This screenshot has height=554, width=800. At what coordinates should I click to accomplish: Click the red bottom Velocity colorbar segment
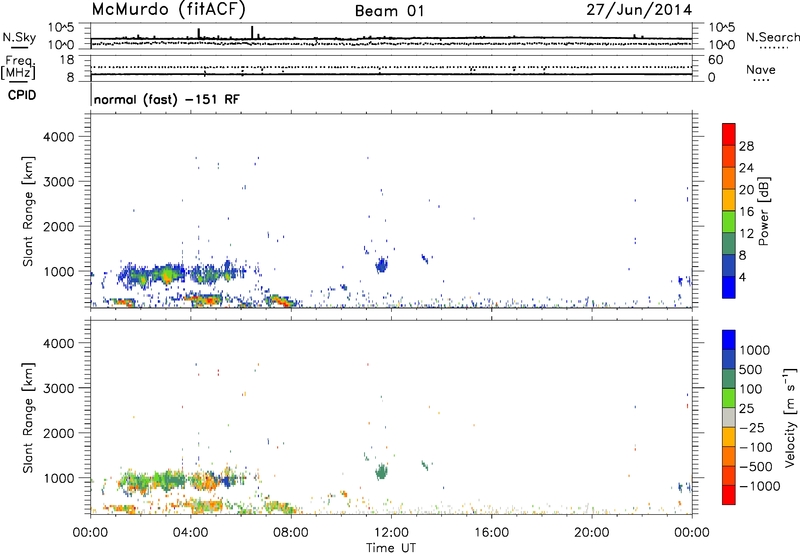coord(729,495)
